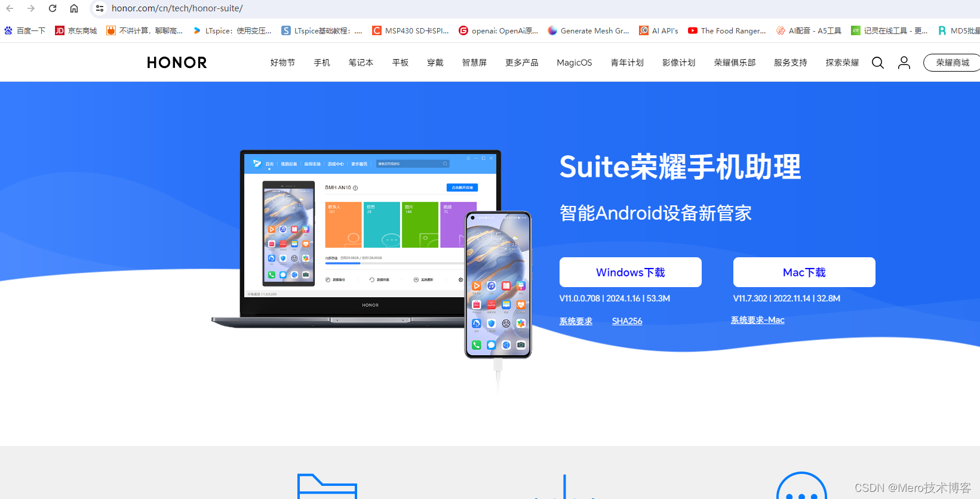
Task: Open LTspice: 使用变压 bookmark
Action: pyautogui.click(x=232, y=30)
